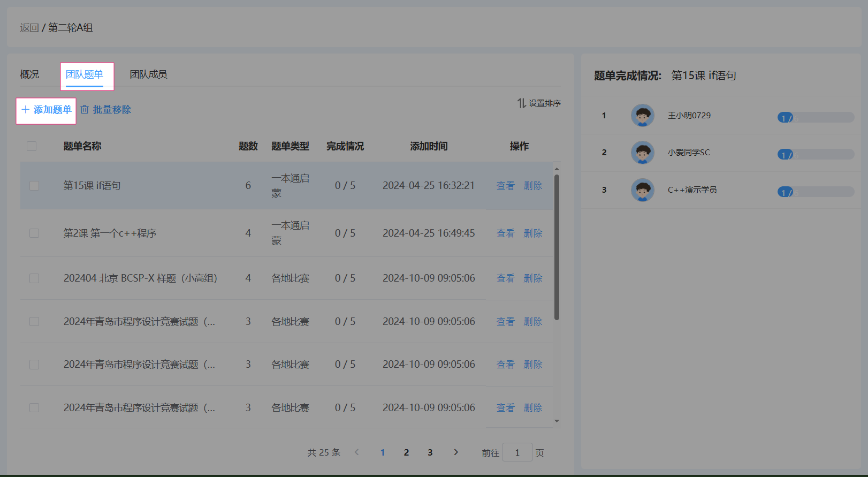The image size is (868, 477).
Task: Tick the checkbox for 第2课 第一个c++程序
Action: point(34,233)
